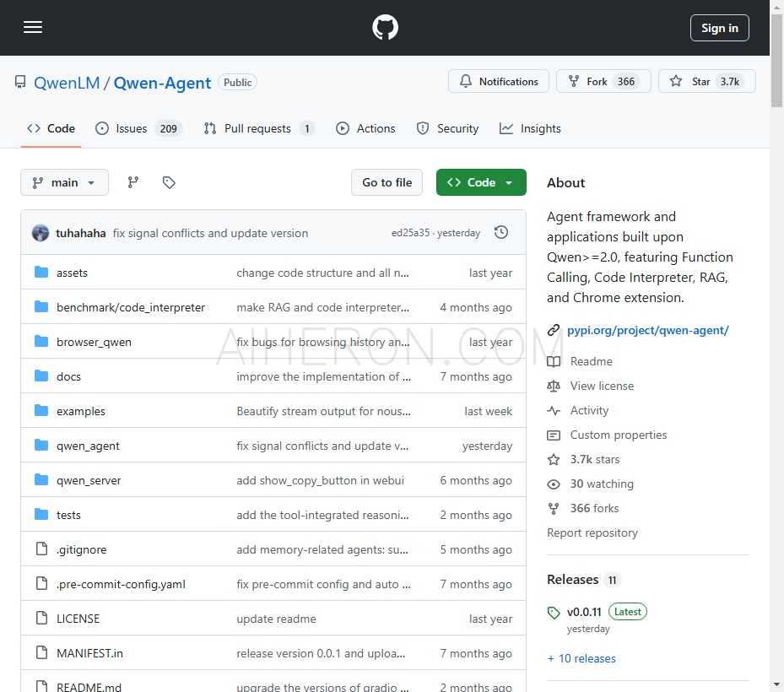784x692 pixels.
Task: Click the GitHub Octocat logo
Action: tap(385, 28)
